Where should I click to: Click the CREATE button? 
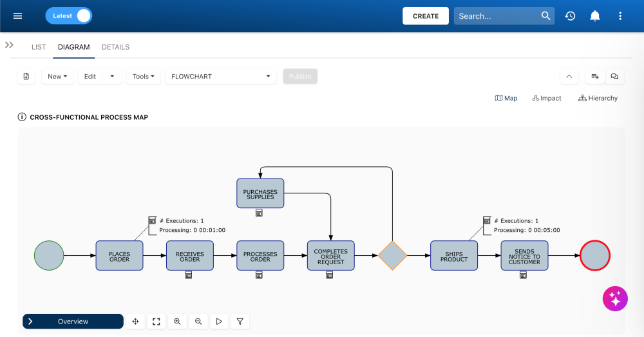[426, 16]
